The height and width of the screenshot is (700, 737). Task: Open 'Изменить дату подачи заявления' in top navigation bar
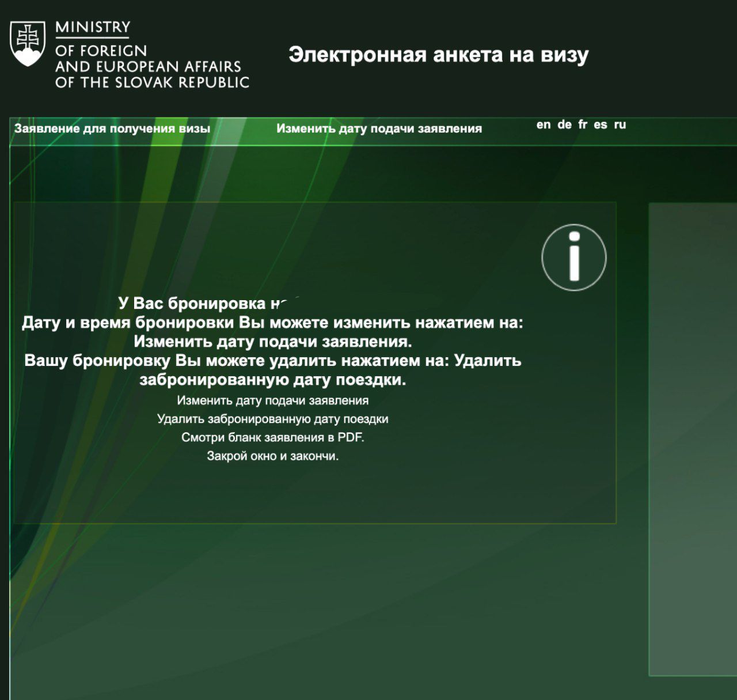click(379, 128)
